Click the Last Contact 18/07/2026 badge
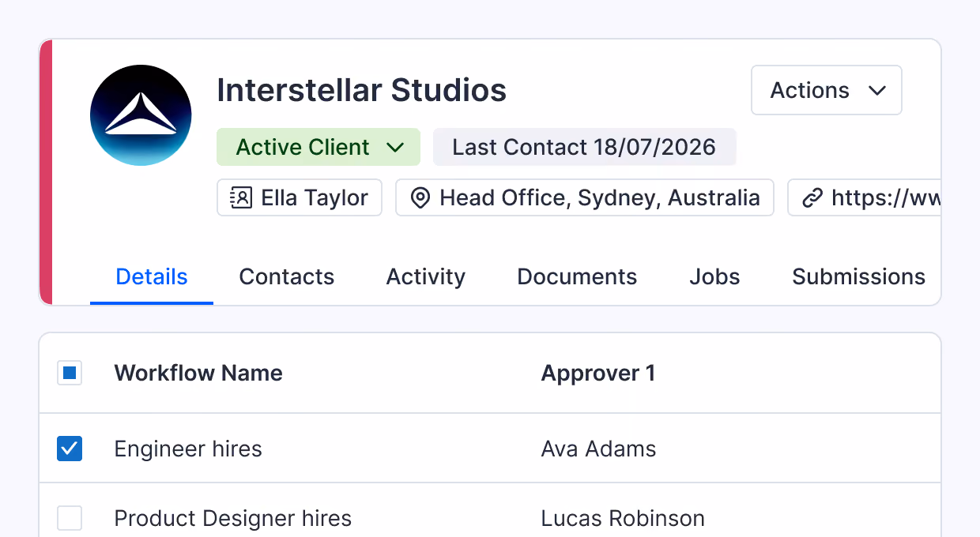This screenshot has width=980, height=537. [x=584, y=147]
